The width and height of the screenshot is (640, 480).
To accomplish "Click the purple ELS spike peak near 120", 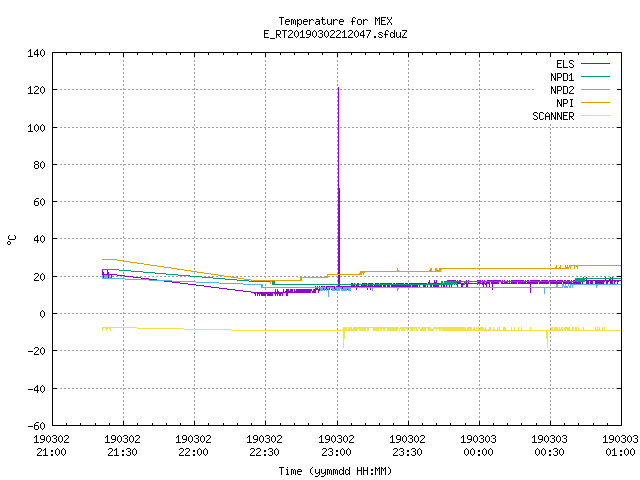I will (338, 89).
